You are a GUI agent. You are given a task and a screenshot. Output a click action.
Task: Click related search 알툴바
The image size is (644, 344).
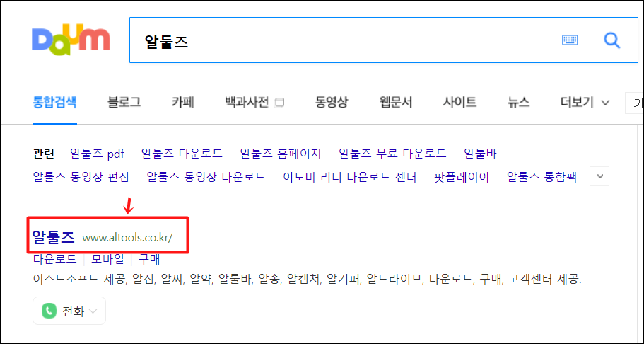[x=481, y=154]
